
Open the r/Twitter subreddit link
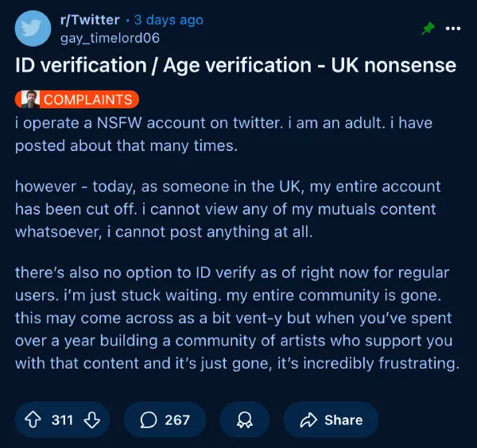(90, 20)
